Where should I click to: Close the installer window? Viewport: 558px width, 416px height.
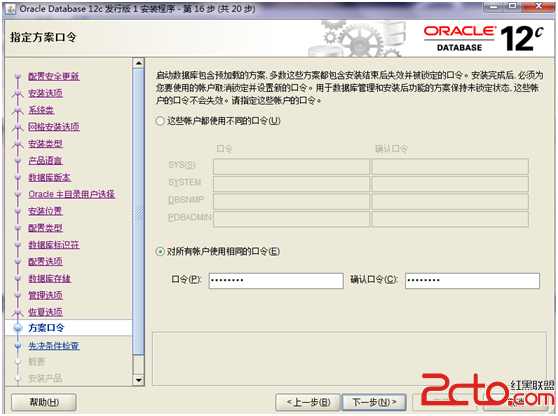[538, 6]
